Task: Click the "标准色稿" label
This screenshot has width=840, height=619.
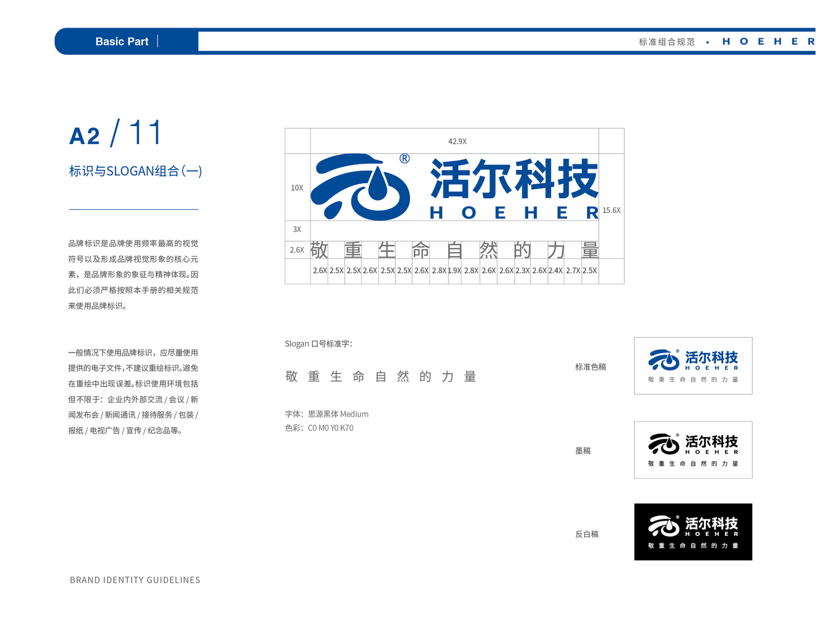Action: click(590, 367)
